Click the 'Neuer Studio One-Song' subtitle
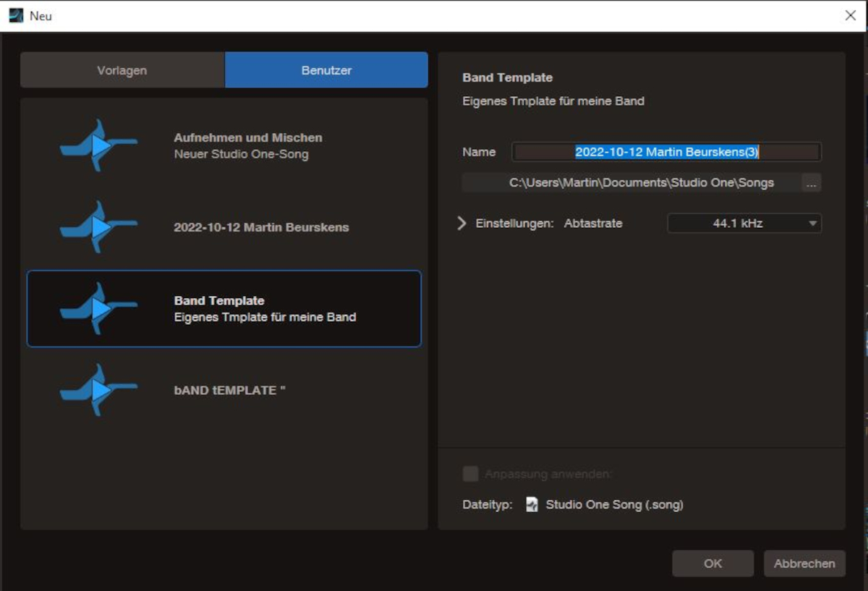The width and height of the screenshot is (868, 591). pyautogui.click(x=241, y=154)
